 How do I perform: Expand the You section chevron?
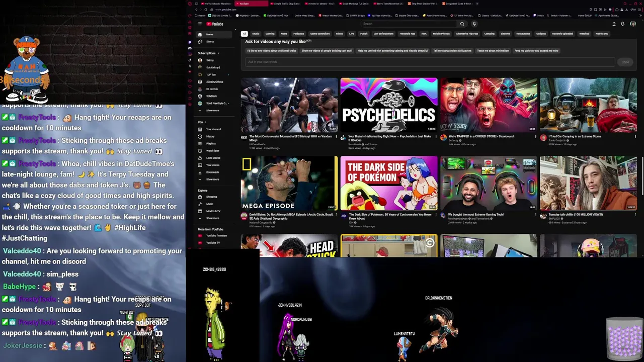point(205,122)
